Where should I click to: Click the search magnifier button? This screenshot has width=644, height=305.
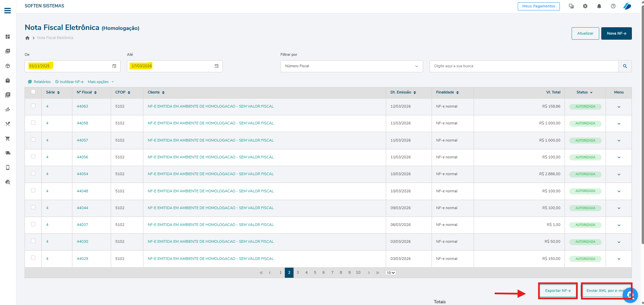[625, 66]
